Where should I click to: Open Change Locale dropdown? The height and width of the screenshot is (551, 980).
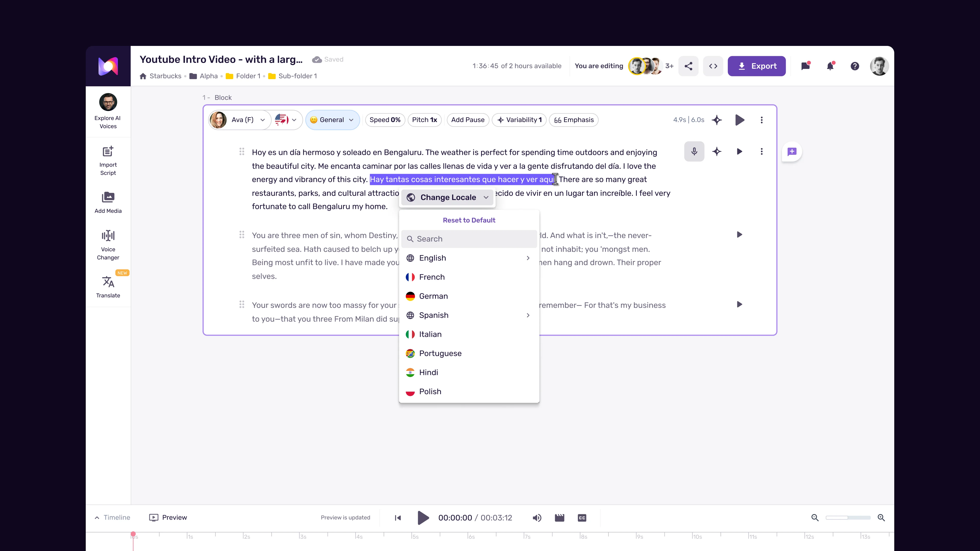pyautogui.click(x=447, y=197)
